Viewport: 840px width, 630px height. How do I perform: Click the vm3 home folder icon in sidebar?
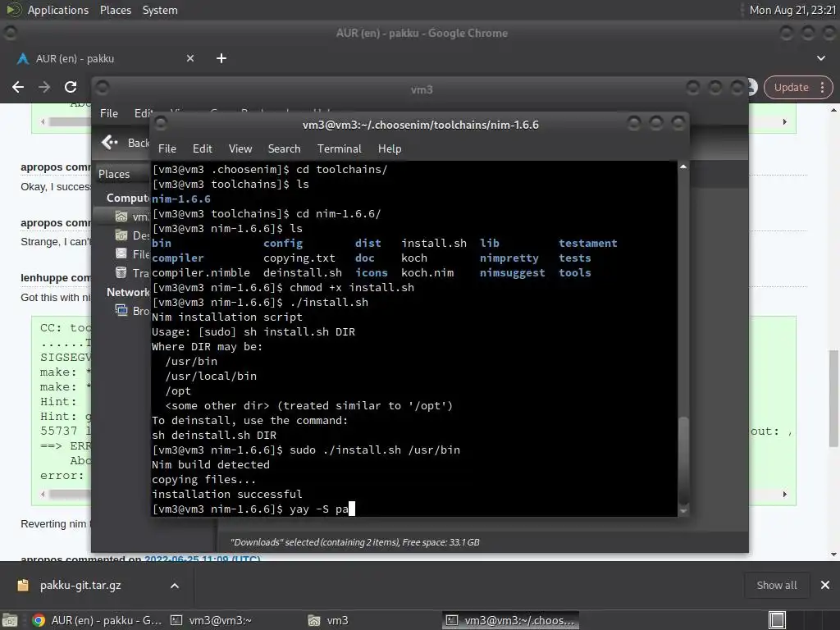tap(121, 217)
